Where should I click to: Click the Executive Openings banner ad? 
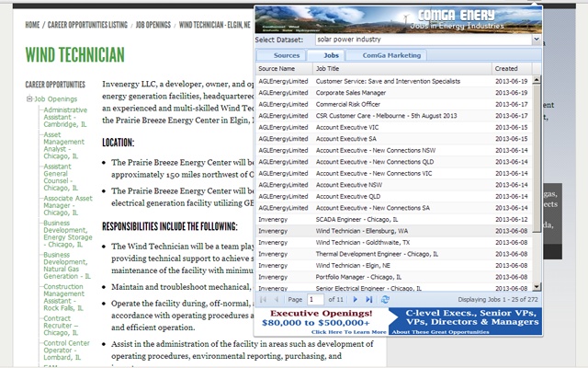coord(322,321)
